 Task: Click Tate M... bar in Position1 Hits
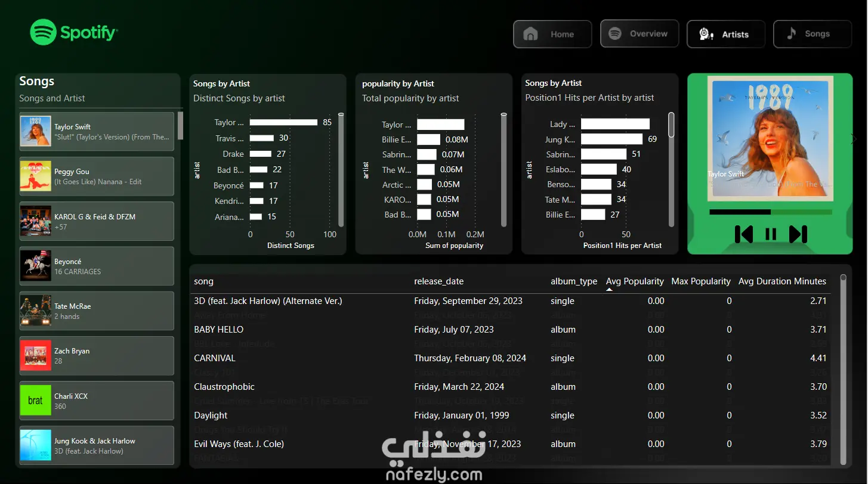pos(596,200)
